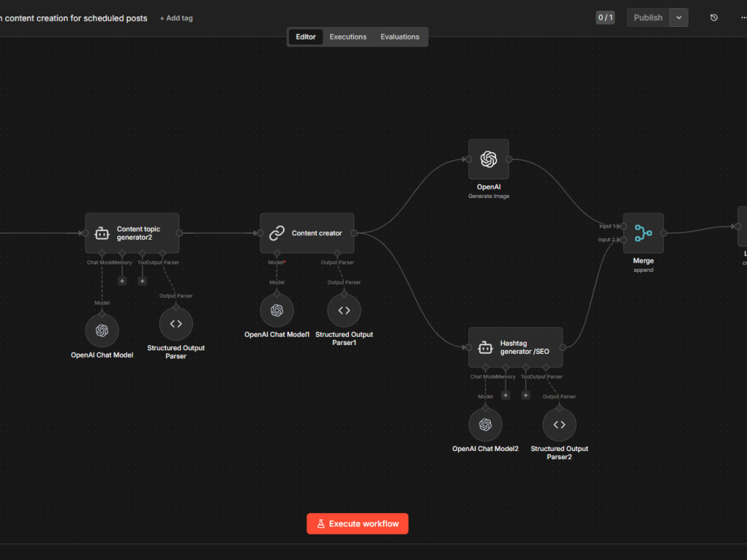Screen dimensions: 747x560
Task: Open the Content creator chain node
Action: click(x=307, y=233)
